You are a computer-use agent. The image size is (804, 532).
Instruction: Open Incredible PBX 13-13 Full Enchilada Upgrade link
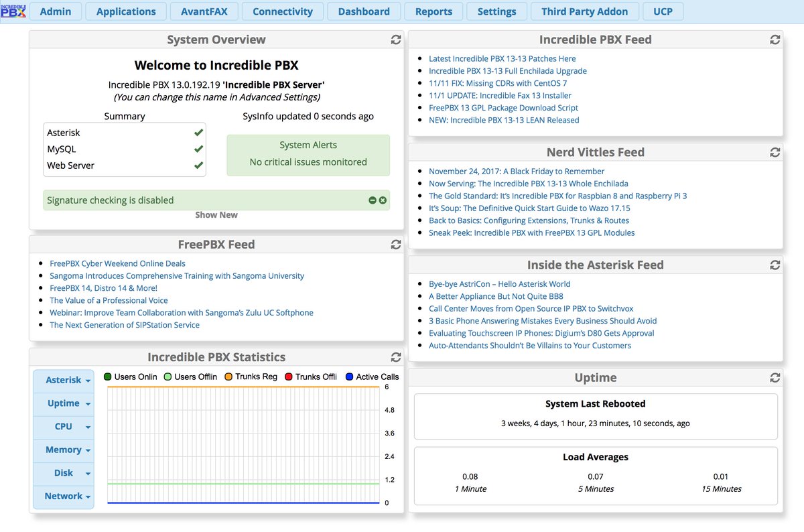tap(508, 71)
